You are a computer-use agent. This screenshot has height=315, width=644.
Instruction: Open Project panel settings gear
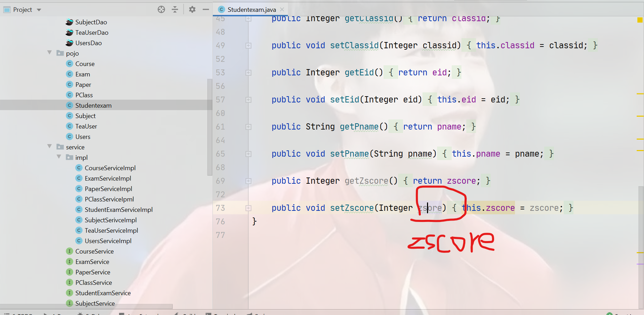192,9
